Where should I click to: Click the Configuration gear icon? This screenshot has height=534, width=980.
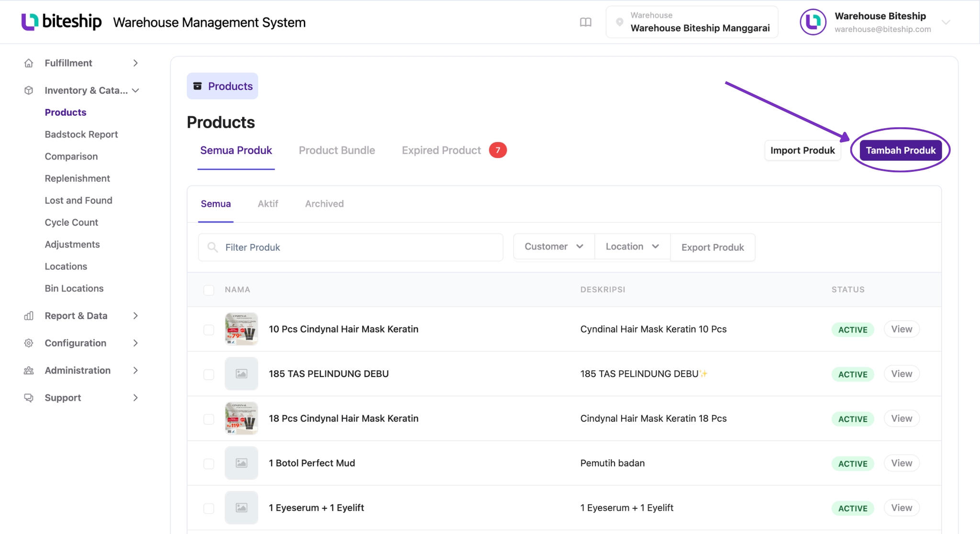pos(29,343)
